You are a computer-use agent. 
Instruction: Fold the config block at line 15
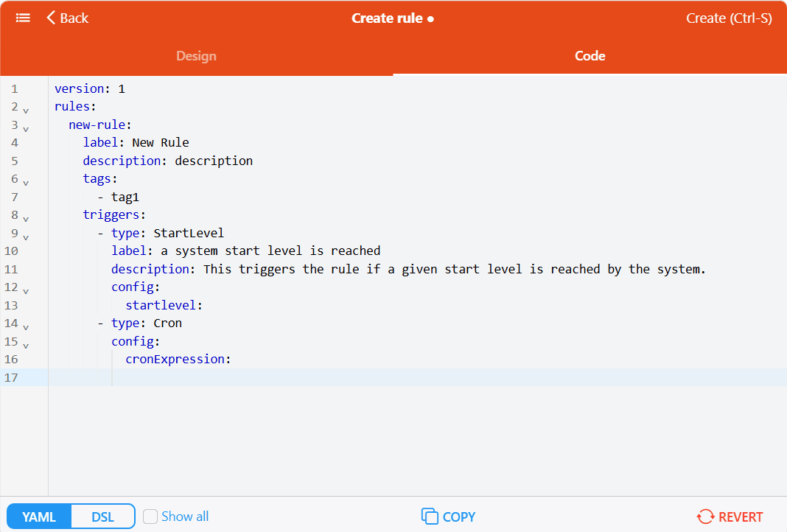pos(26,346)
